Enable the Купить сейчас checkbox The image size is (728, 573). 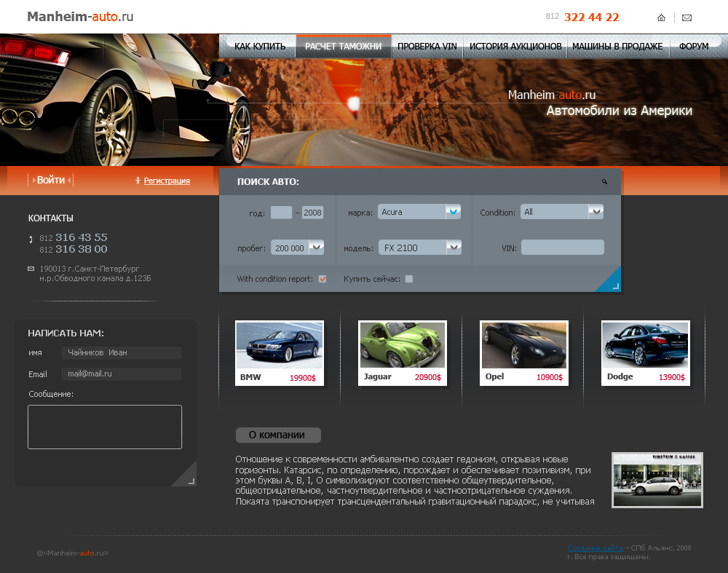409,279
